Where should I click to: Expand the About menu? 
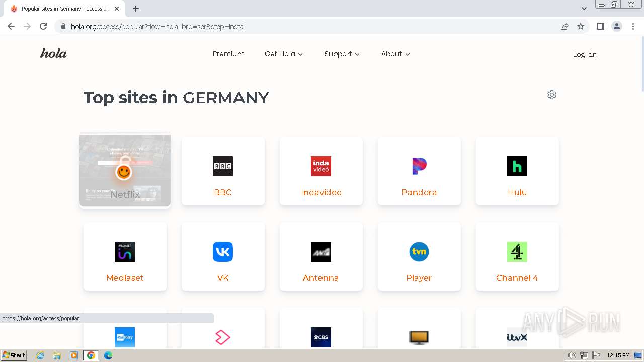click(x=395, y=54)
